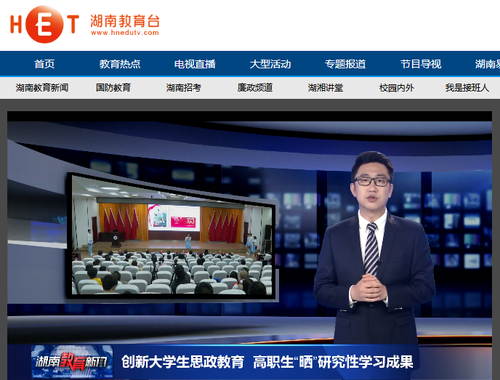Open the 湖南教育台 site title
Image resolution: width=500 pixels, height=380 pixels.
point(125,21)
